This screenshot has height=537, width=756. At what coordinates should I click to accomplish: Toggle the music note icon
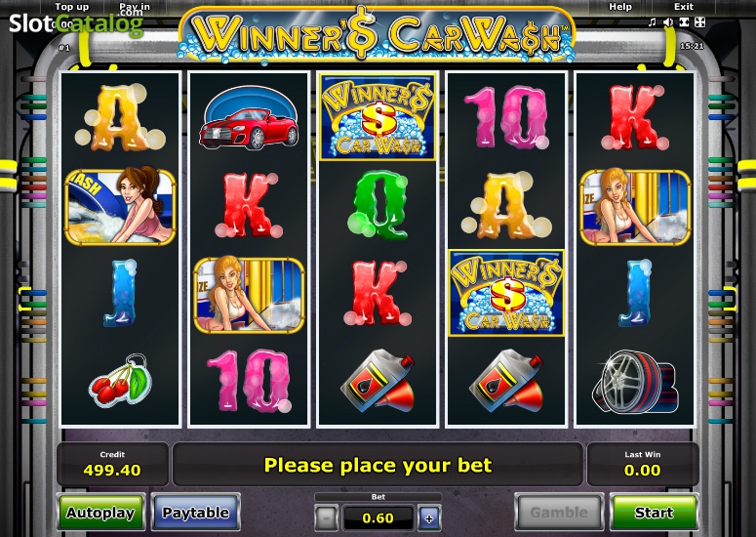[652, 21]
